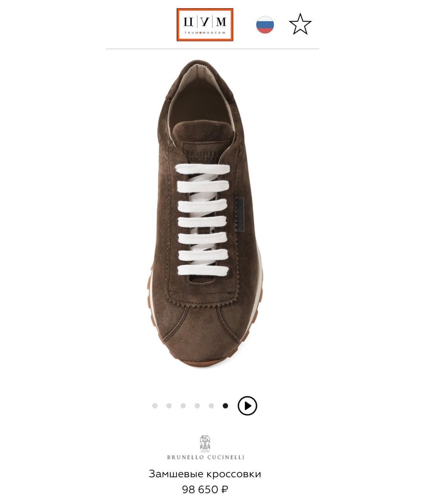This screenshot has width=425, height=504.
Task: Click the beaded monili strip on sneaker
Action: [240, 214]
